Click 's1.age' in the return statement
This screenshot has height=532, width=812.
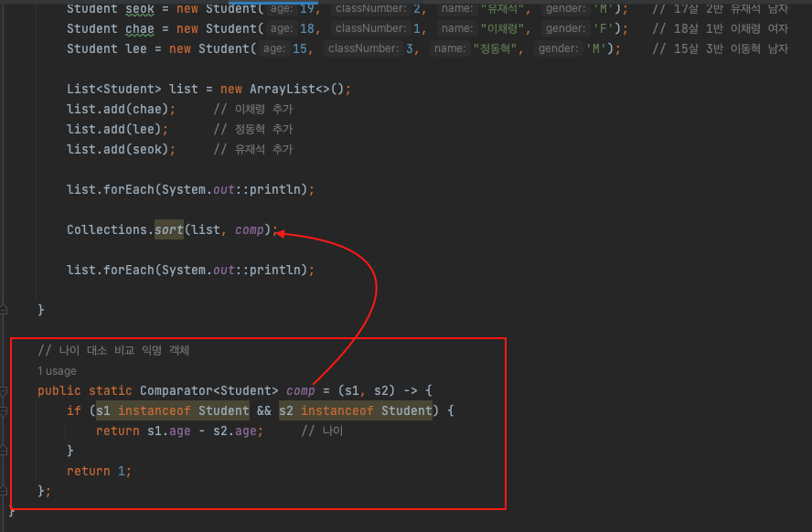(169, 431)
